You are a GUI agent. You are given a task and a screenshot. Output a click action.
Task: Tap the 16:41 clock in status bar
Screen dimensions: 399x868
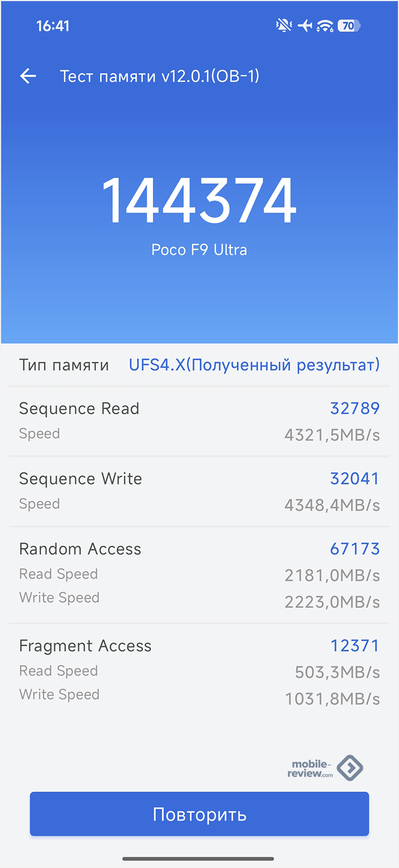53,25
